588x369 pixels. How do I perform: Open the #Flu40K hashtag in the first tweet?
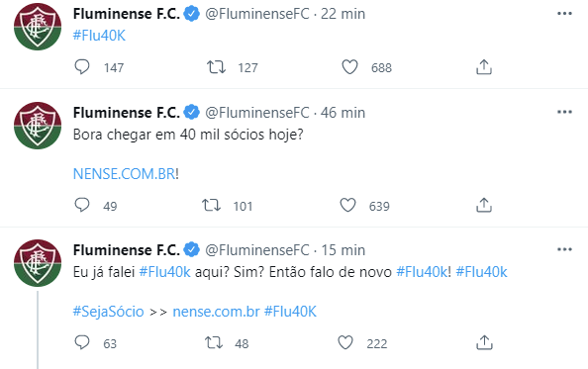pyautogui.click(x=99, y=36)
